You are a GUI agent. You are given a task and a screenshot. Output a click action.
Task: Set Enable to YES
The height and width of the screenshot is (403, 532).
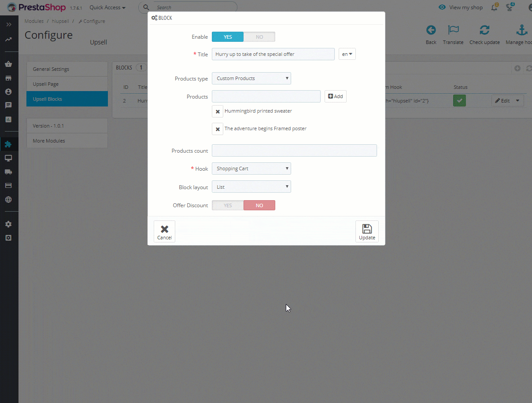point(228,37)
